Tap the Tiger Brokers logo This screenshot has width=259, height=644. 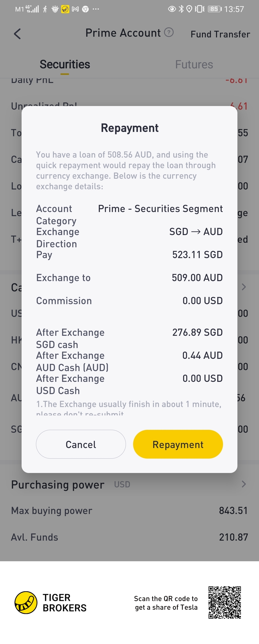[x=26, y=603]
